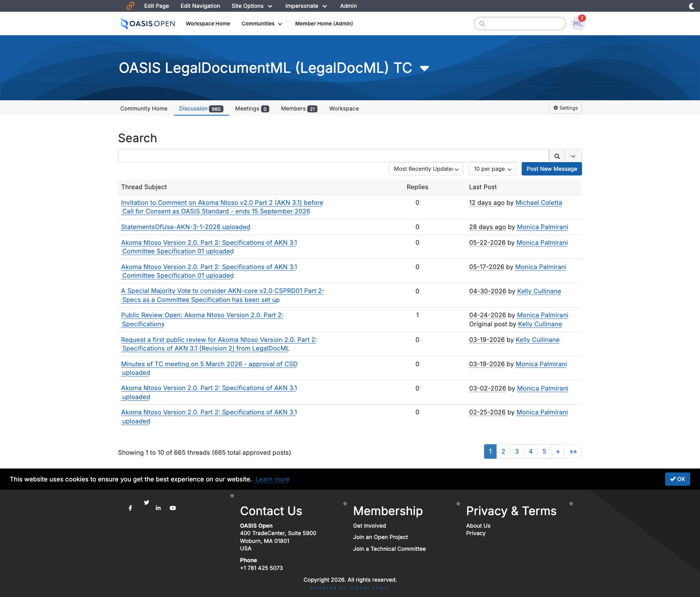Toggle dark mode moon icon
The width and height of the screenshot is (700, 597).
[x=691, y=6]
